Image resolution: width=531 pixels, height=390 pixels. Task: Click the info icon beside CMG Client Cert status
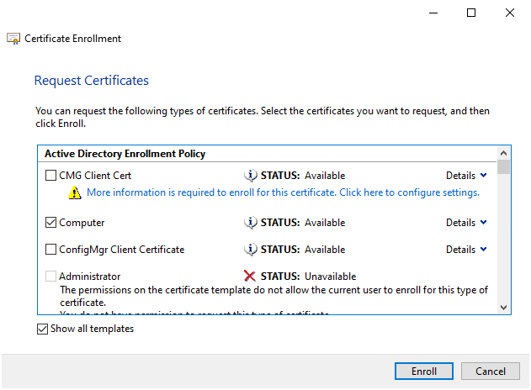(251, 175)
